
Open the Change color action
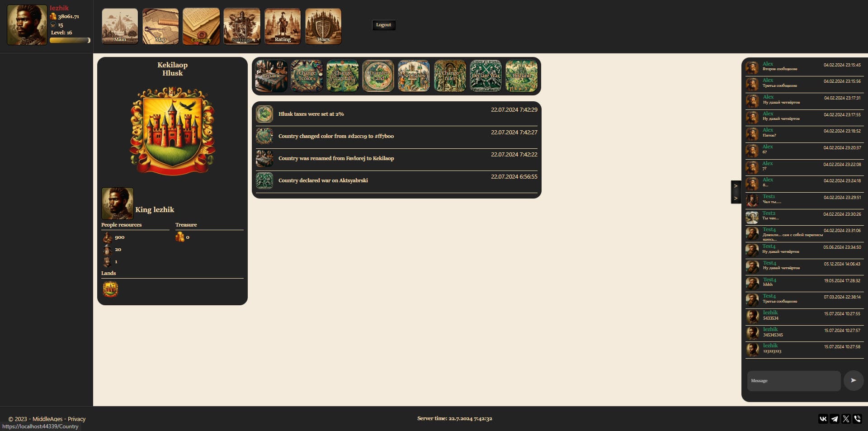[x=307, y=76]
